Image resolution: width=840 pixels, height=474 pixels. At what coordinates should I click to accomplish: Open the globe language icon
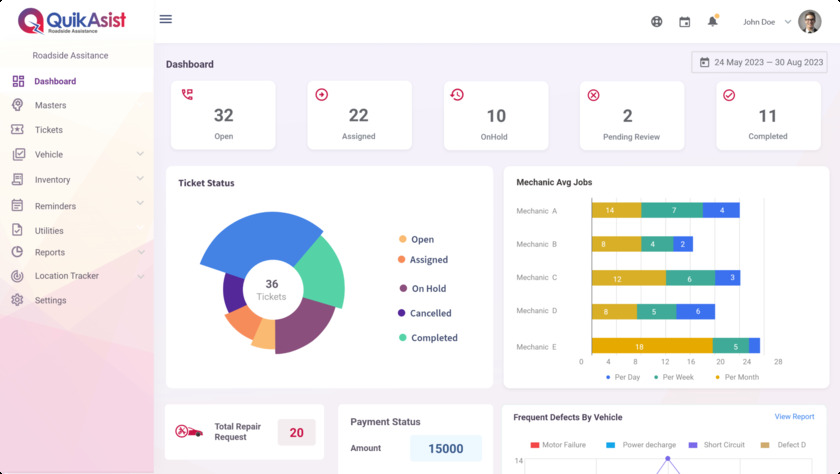[x=657, y=21]
